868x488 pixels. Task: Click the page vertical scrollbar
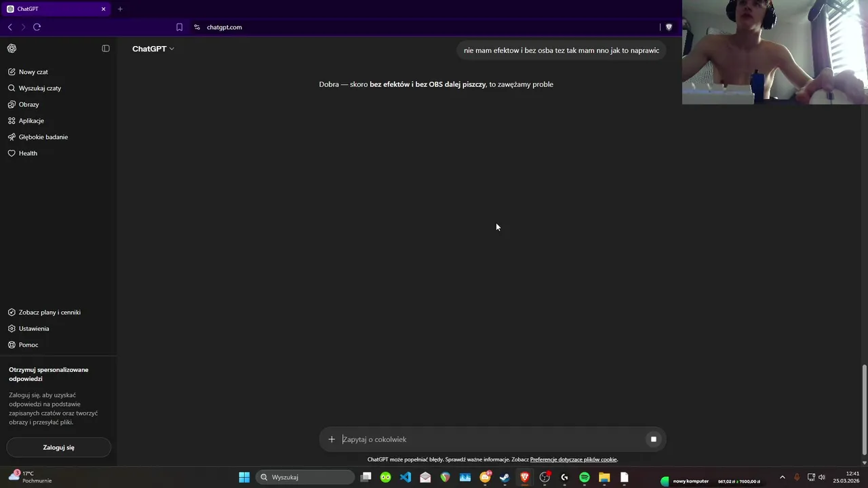click(x=864, y=411)
